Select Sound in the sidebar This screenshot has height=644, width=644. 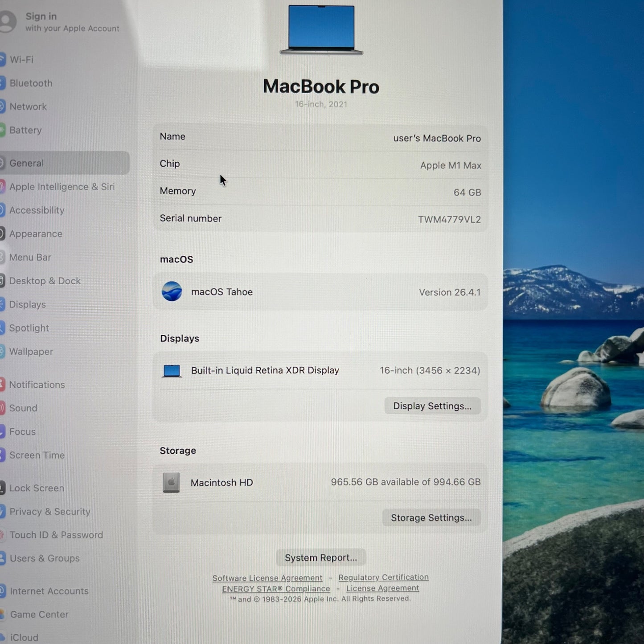point(23,408)
